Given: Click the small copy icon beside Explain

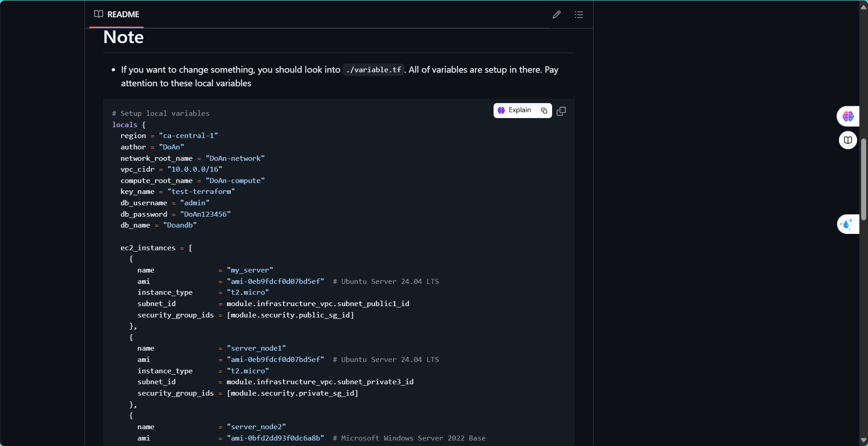Looking at the screenshot, I should pos(544,110).
